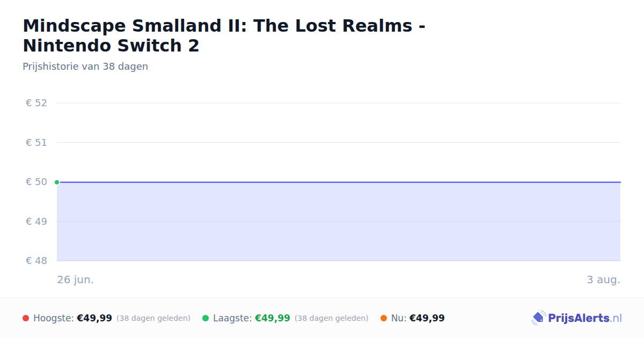Viewport: 644px width, 338px height.
Task: Select the green data point at 26 jun.
Action: (57, 182)
